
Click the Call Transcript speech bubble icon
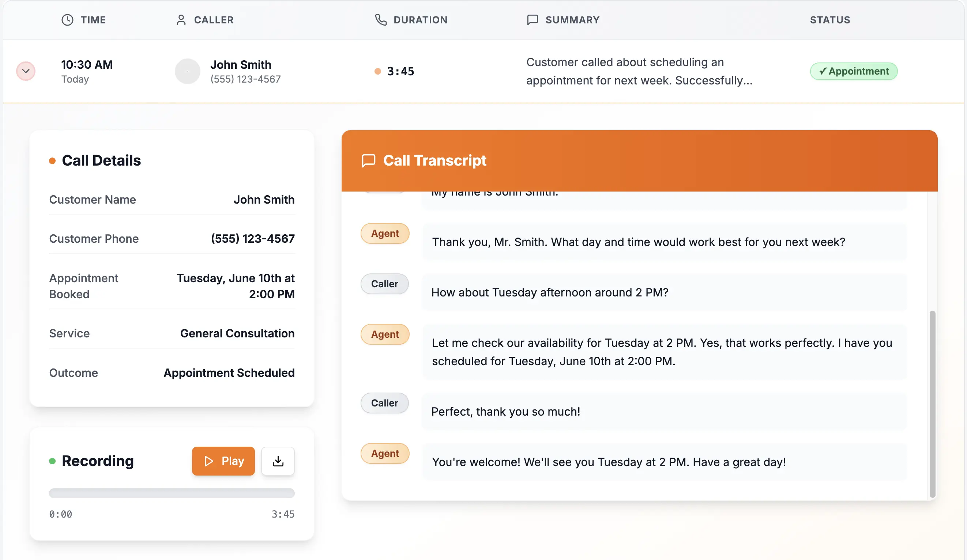pyautogui.click(x=368, y=161)
